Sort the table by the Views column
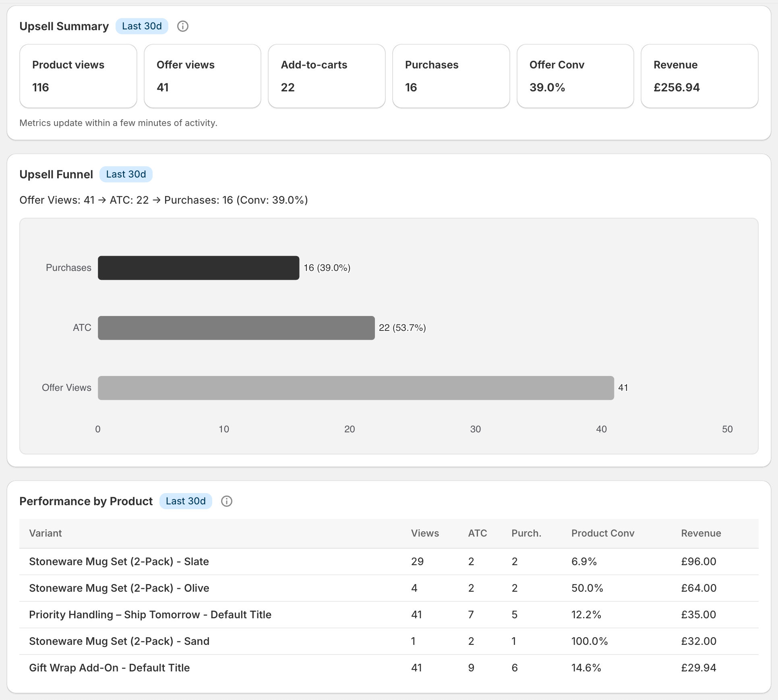Screen dimensions: 778x700 pos(425,533)
